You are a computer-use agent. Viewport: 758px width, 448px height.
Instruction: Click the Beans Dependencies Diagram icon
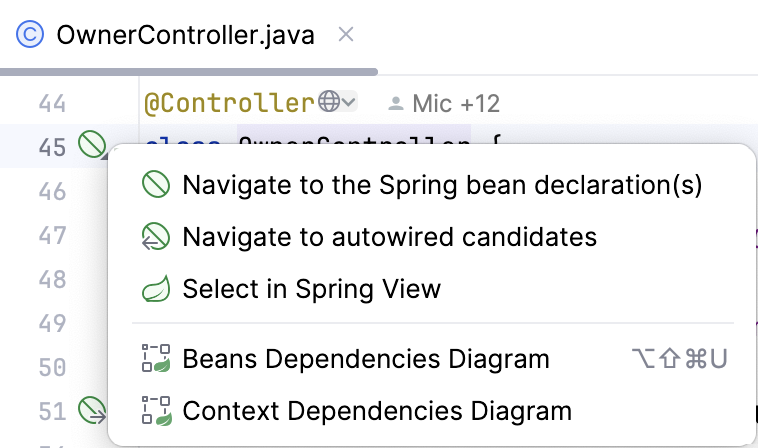[x=157, y=359]
